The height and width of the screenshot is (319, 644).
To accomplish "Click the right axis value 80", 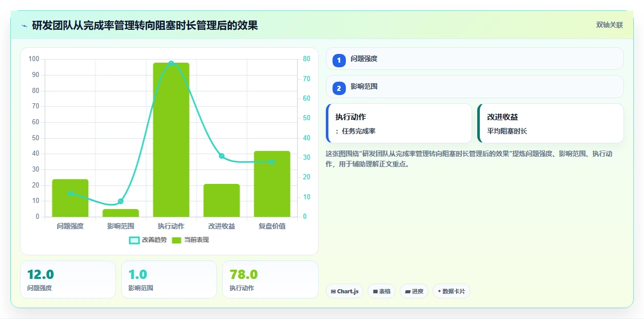I will pos(306,59).
